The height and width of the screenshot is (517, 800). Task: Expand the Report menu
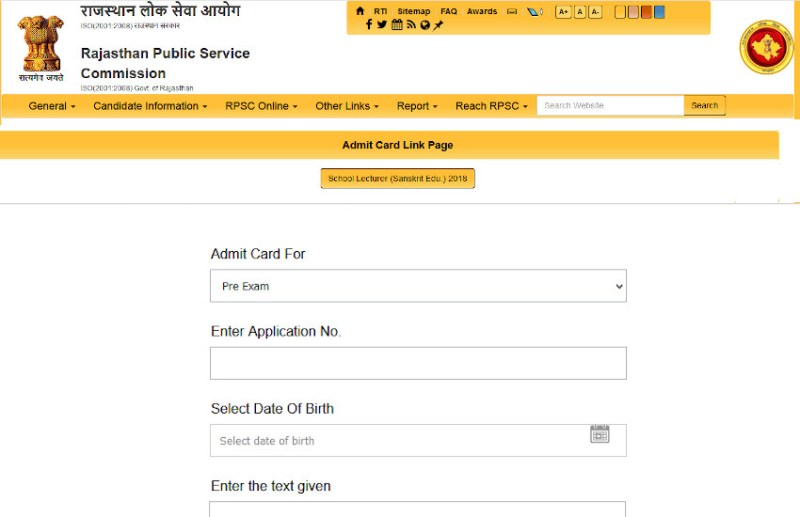417,106
